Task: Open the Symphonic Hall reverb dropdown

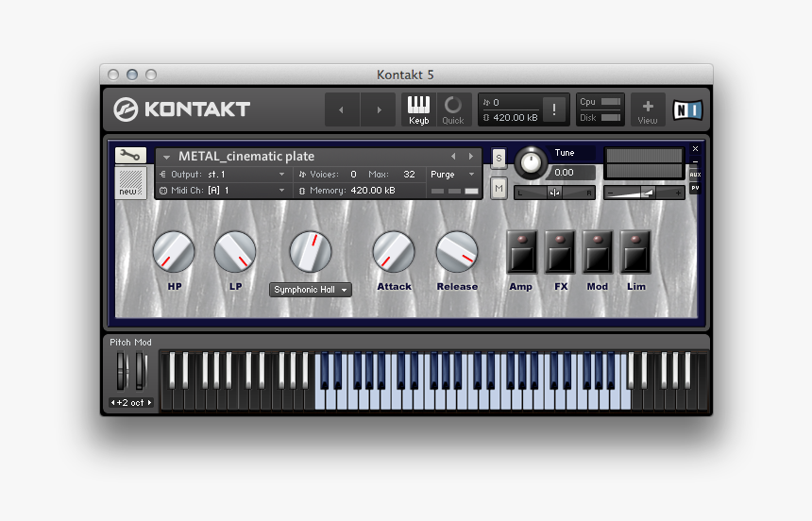Action: point(311,290)
